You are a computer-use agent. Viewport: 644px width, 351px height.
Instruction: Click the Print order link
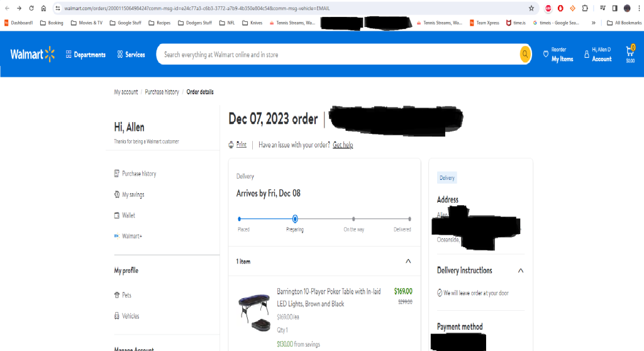point(241,145)
